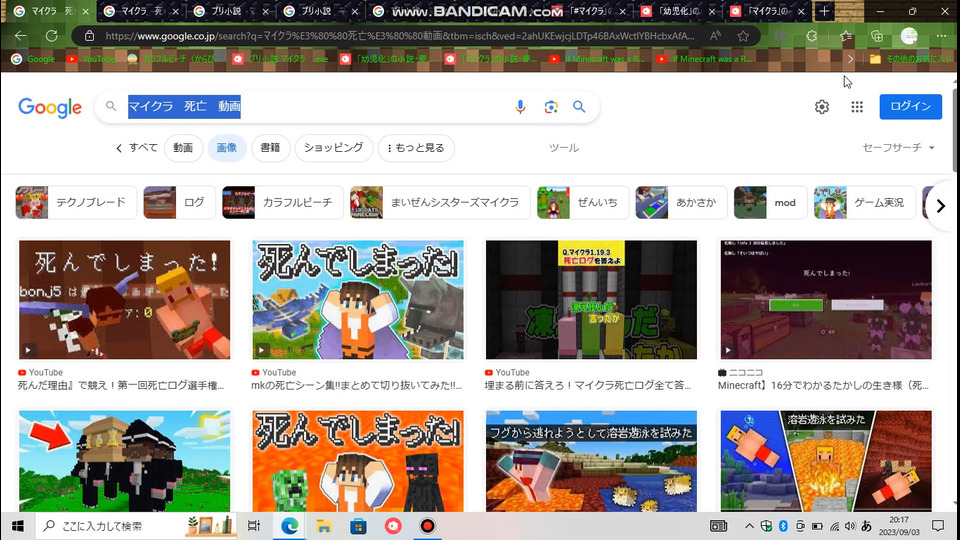Expand more bookmarks chevron
The image size is (960, 540).
pos(850,59)
